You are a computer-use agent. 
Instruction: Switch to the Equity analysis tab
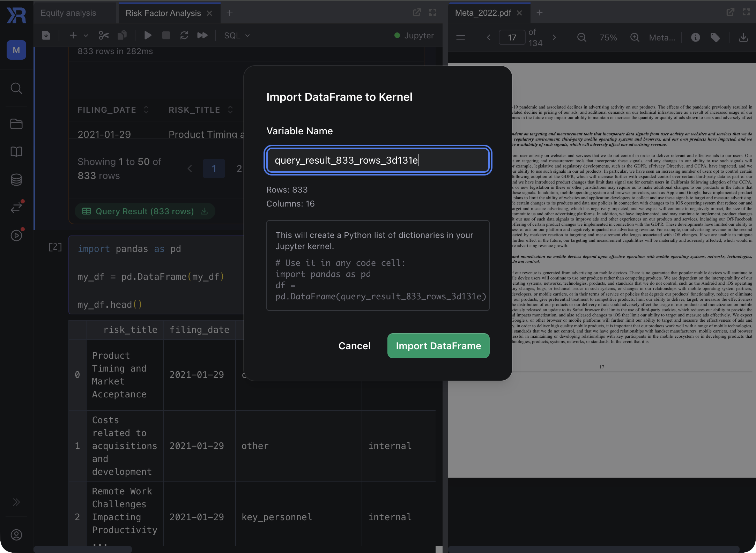pyautogui.click(x=68, y=13)
